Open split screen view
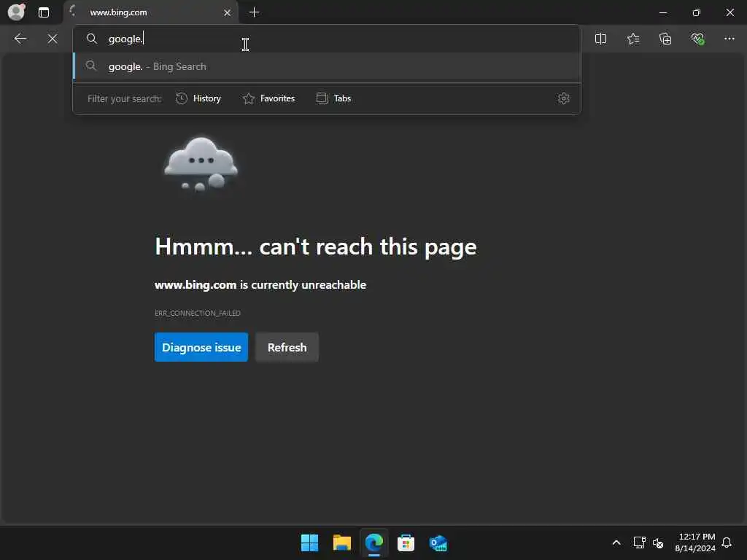The width and height of the screenshot is (747, 560). pyautogui.click(x=601, y=39)
